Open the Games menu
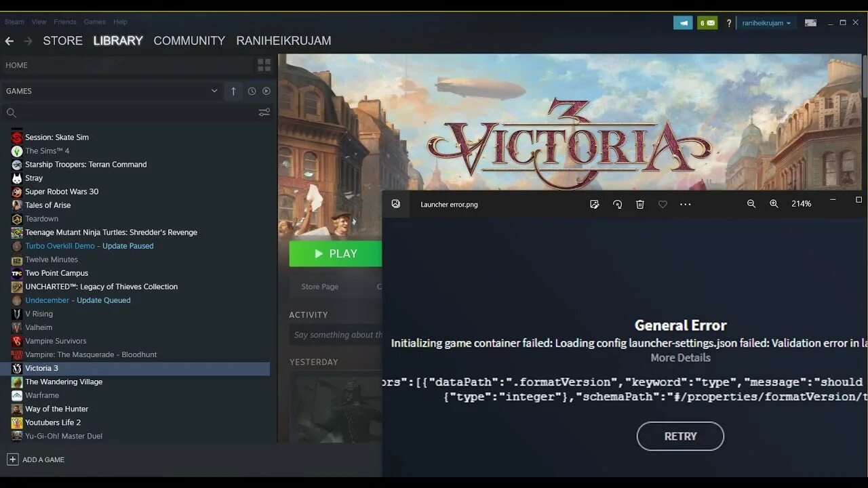 point(95,22)
